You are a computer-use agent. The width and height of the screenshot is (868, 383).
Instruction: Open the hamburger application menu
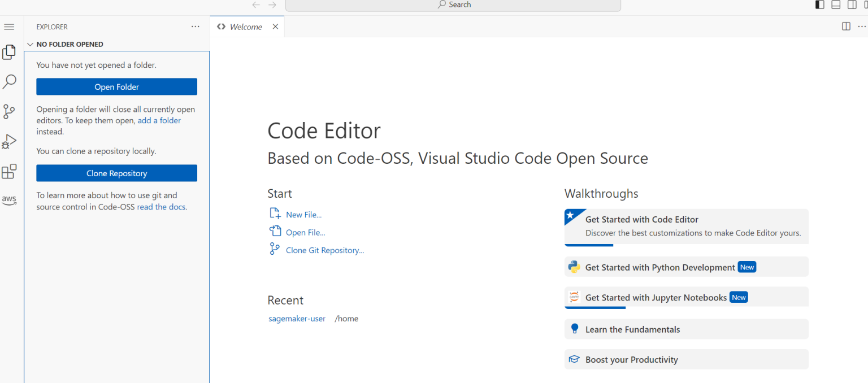9,26
